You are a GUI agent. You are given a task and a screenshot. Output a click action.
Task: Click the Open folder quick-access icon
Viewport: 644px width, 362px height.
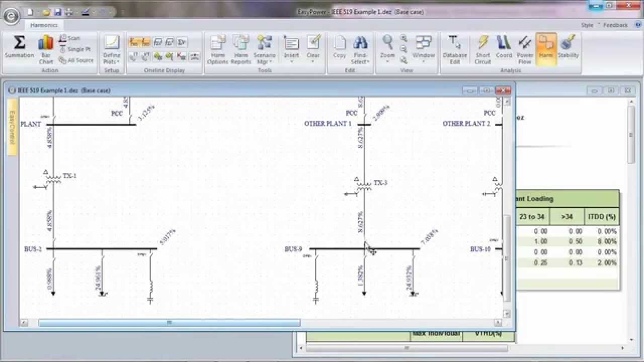coord(46,12)
